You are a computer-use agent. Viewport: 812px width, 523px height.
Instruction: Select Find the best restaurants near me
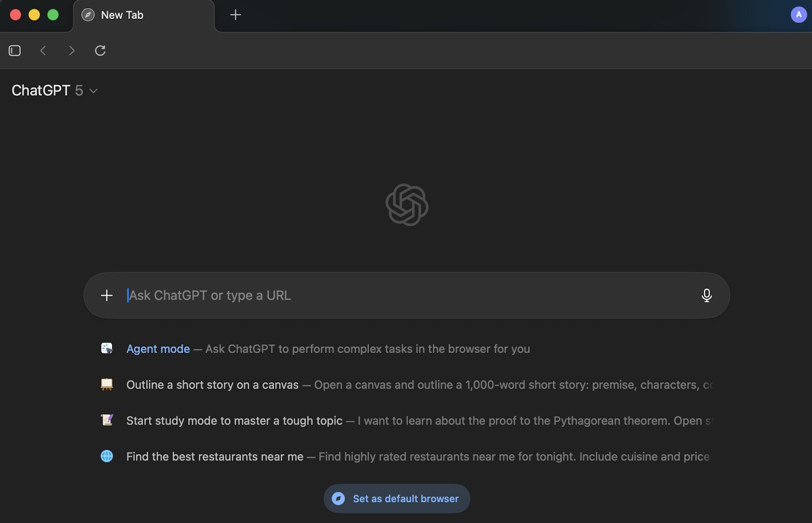[x=215, y=456]
